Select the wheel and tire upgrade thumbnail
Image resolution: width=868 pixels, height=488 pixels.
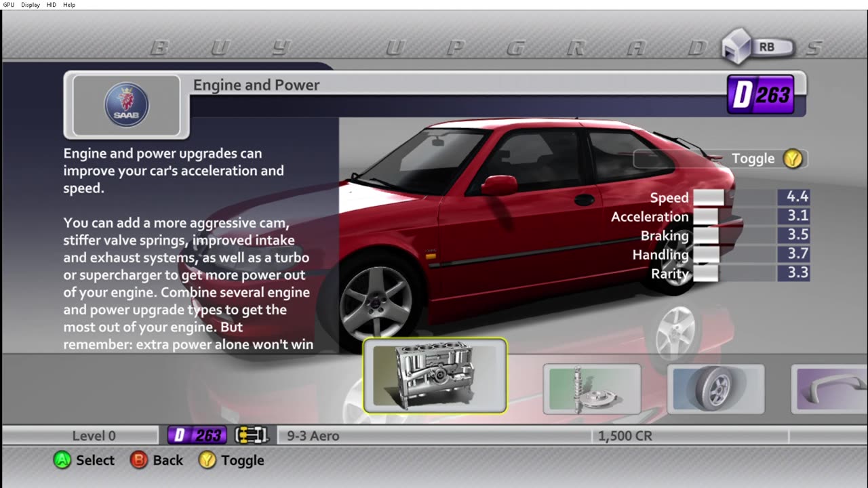point(715,389)
